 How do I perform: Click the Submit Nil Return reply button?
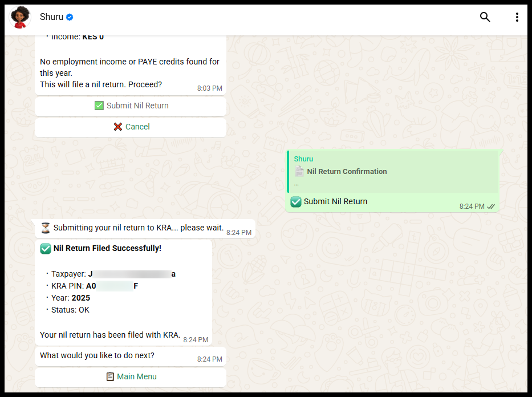[x=131, y=106]
